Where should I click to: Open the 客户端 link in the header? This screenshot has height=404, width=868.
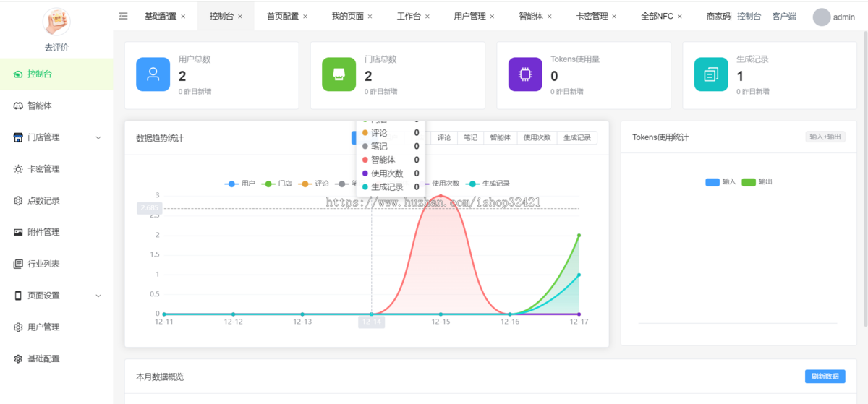click(784, 17)
